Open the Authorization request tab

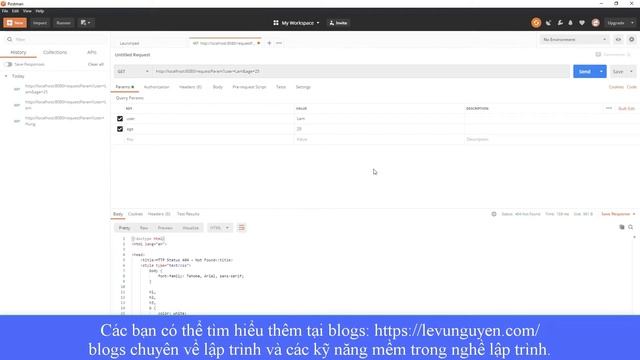156,87
